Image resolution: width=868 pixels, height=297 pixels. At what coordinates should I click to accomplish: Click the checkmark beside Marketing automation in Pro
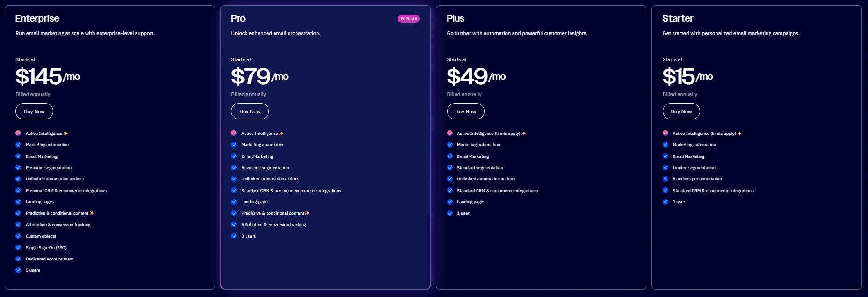234,144
